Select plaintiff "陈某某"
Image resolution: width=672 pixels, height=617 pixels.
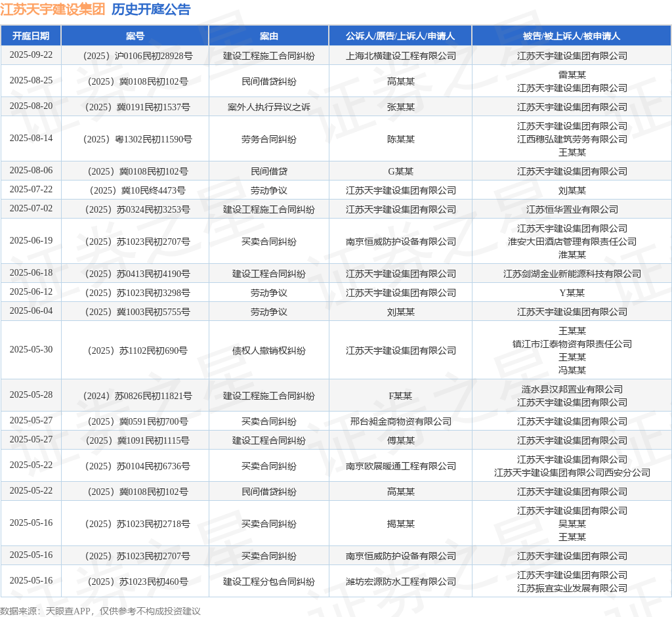(x=401, y=139)
